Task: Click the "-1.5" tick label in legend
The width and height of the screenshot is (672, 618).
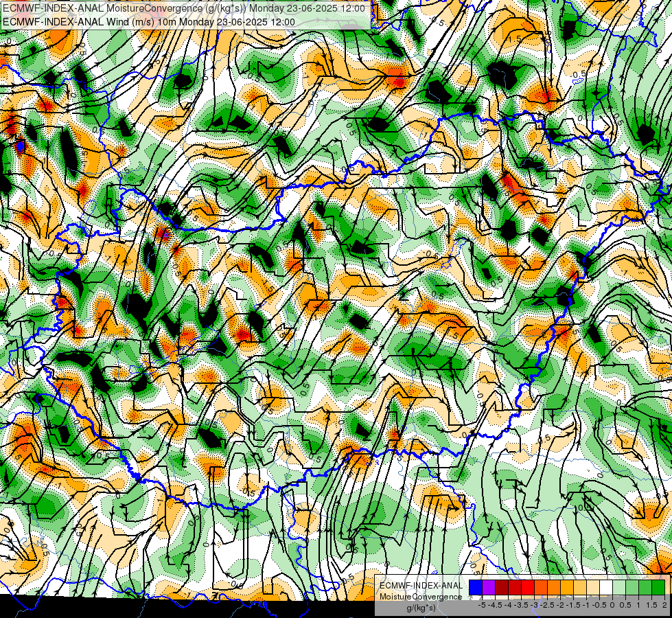Action: [x=573, y=605]
